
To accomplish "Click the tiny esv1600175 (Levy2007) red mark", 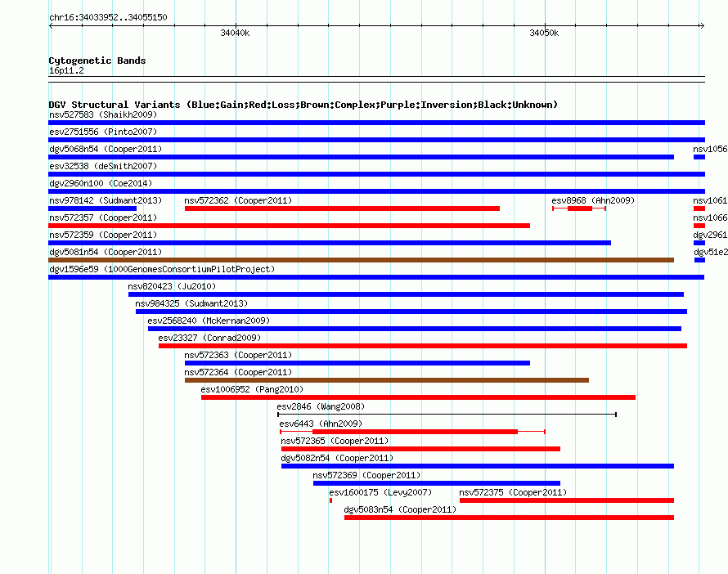I will [x=331, y=500].
